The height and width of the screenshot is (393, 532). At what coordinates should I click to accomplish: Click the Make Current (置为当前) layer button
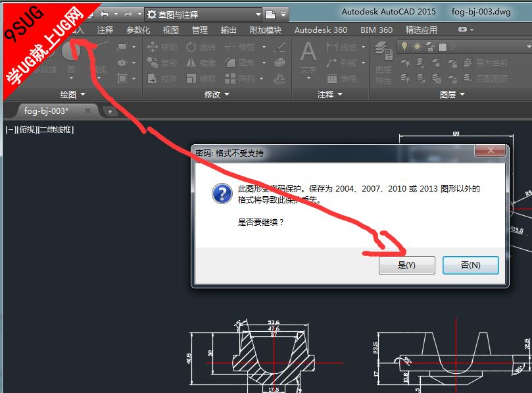pos(485,63)
